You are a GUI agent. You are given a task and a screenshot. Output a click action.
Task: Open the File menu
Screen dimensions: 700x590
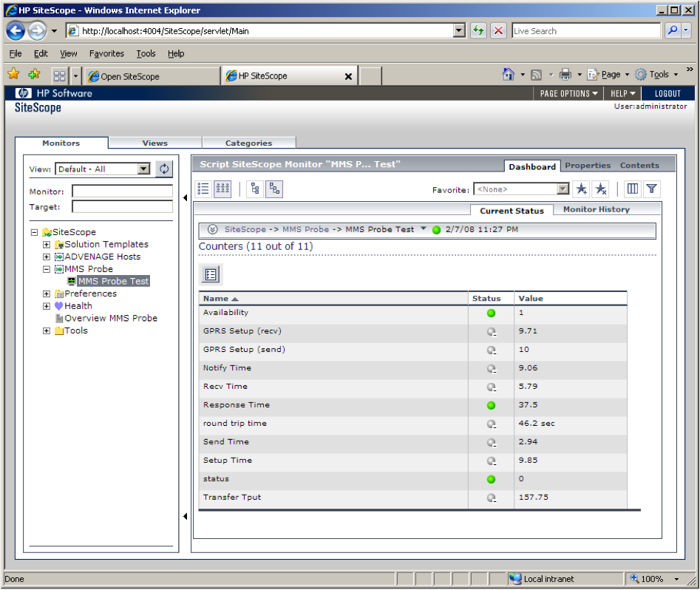16,53
